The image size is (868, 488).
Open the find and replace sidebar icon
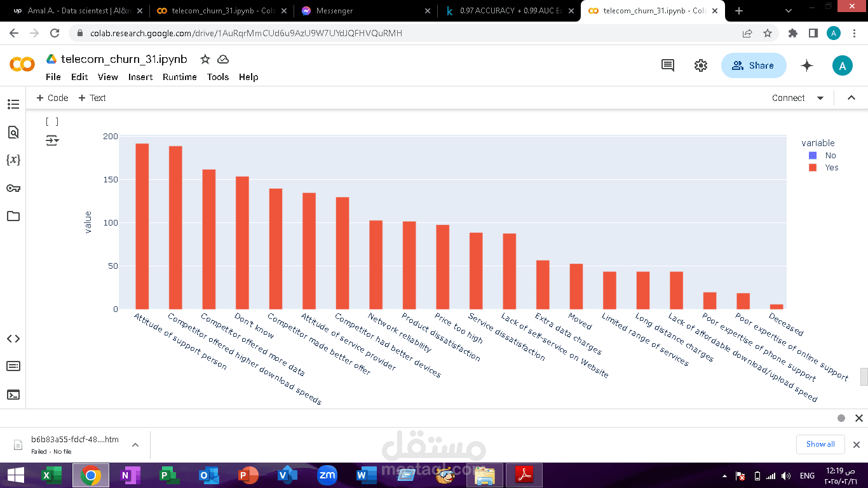(x=13, y=132)
